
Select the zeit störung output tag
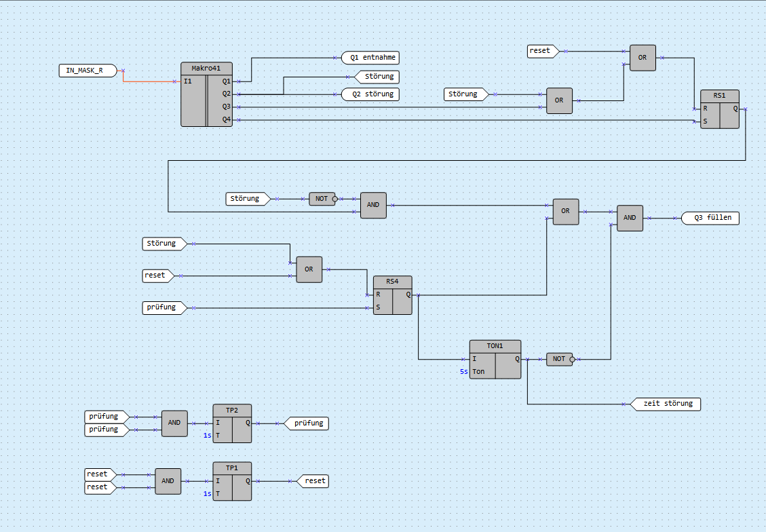(666, 404)
